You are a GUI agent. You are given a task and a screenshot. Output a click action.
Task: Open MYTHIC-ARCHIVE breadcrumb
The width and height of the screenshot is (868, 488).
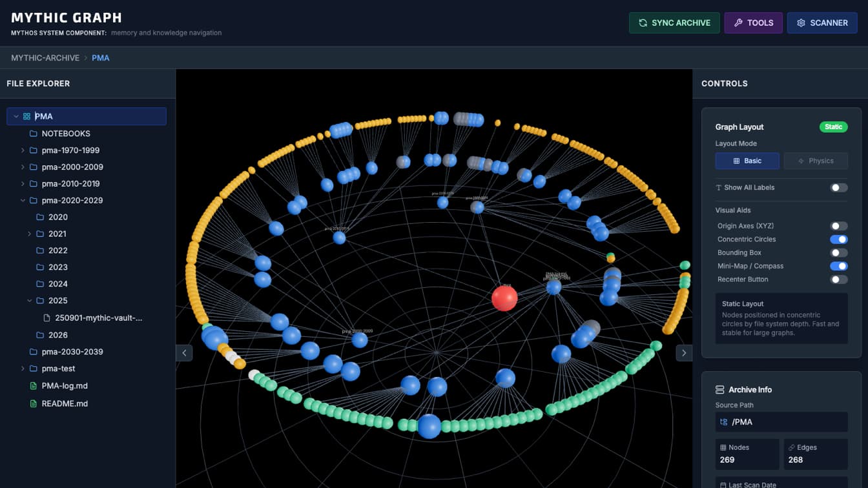45,58
